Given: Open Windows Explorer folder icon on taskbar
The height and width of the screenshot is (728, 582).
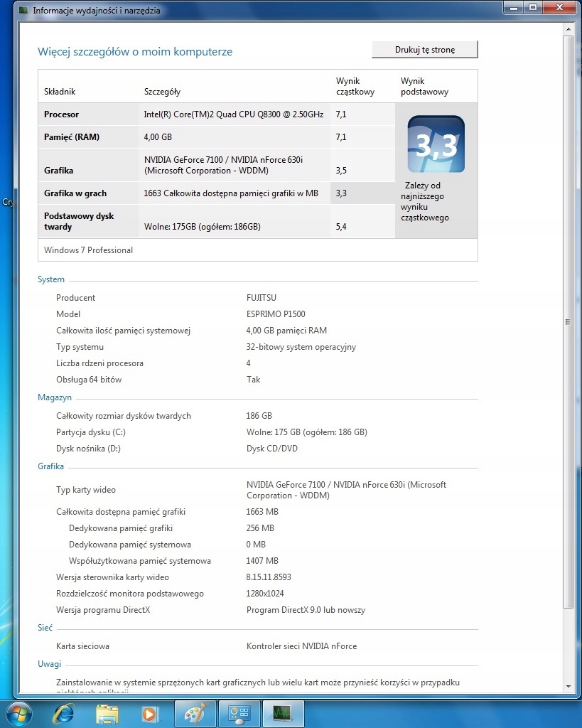Looking at the screenshot, I should pyautogui.click(x=107, y=714).
